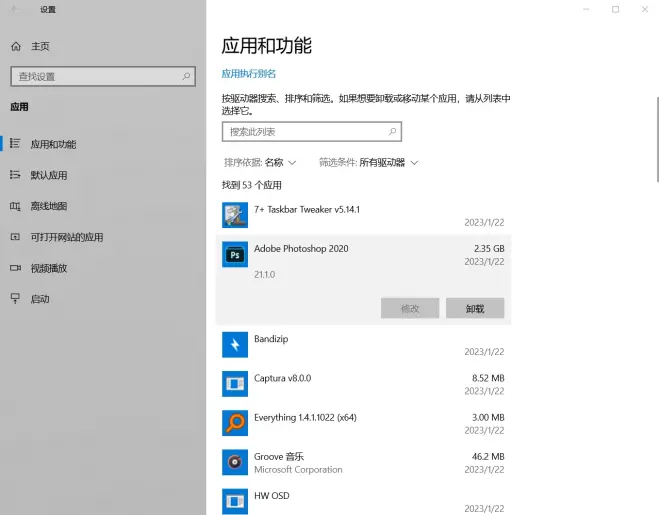Open the 应用和功能 sidebar page
Image resolution: width=660 pixels, height=515 pixels.
(103, 144)
